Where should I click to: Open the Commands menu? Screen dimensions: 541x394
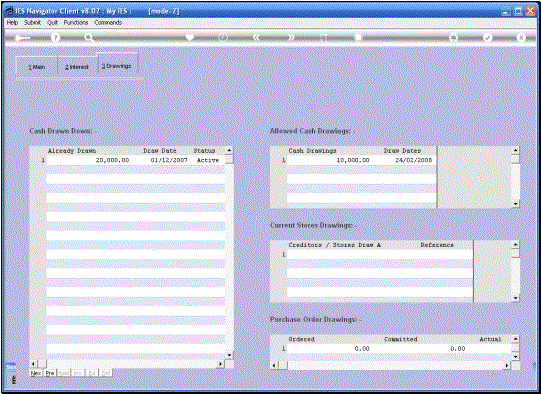coord(108,22)
